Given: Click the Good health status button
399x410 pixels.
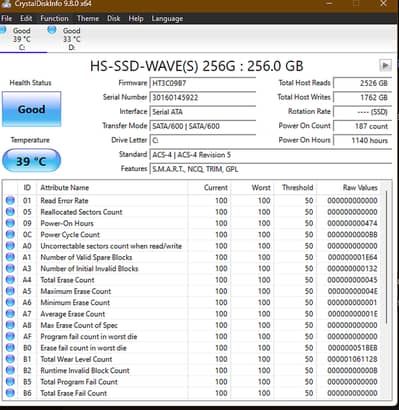Looking at the screenshot, I should pos(31,109).
